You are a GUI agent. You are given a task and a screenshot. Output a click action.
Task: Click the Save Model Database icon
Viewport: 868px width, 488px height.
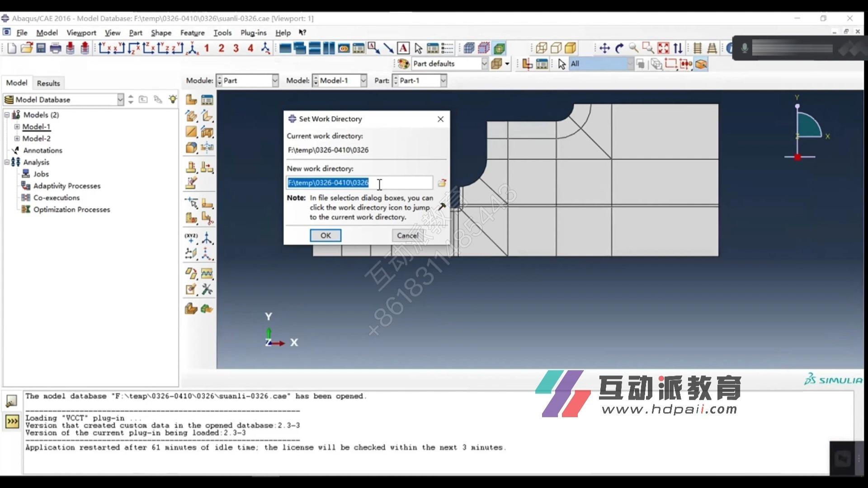(x=41, y=48)
